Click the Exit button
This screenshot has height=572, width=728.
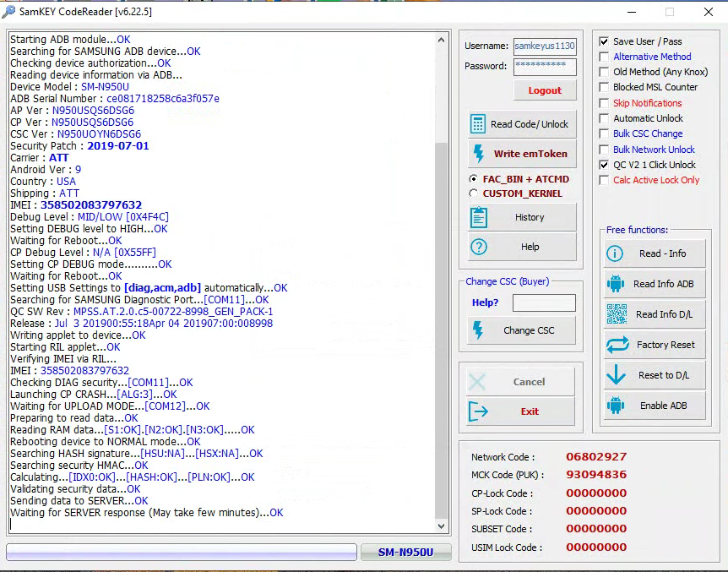pos(520,411)
